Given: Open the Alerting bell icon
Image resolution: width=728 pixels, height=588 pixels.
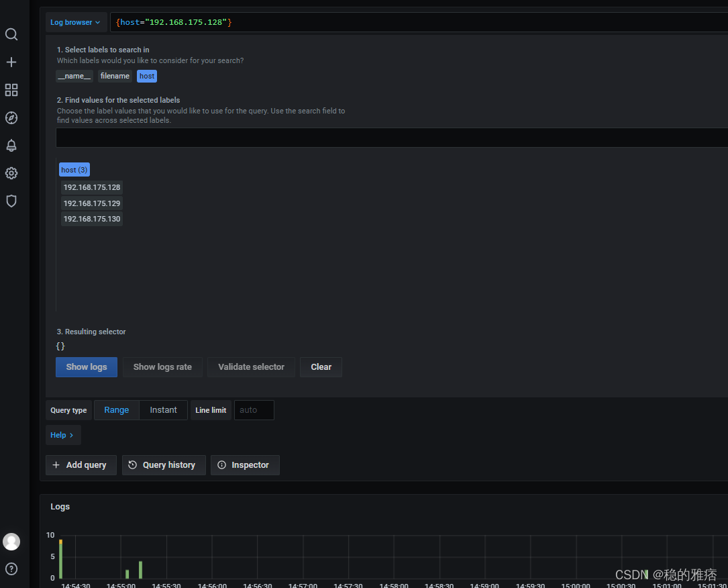Looking at the screenshot, I should (x=11, y=146).
